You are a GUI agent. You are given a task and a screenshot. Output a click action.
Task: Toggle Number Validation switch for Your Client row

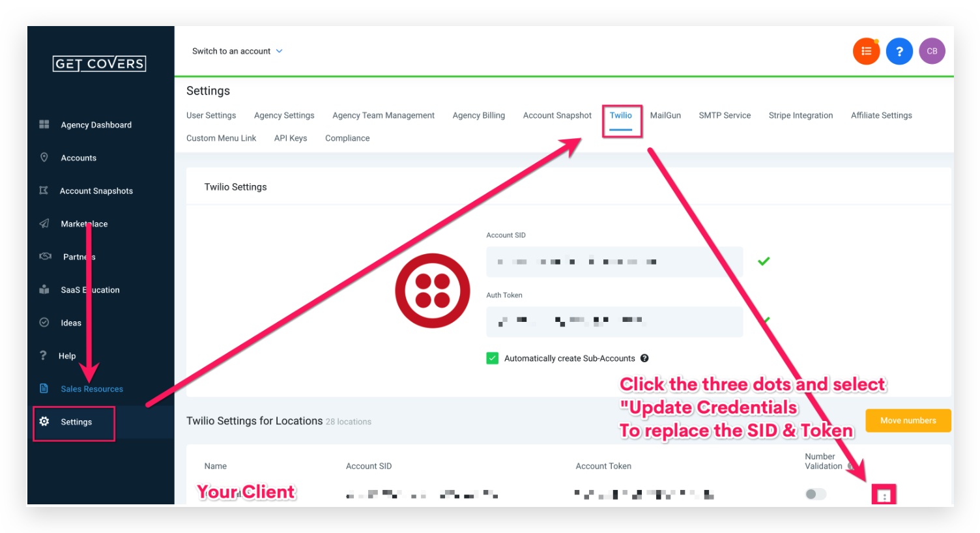click(x=815, y=494)
